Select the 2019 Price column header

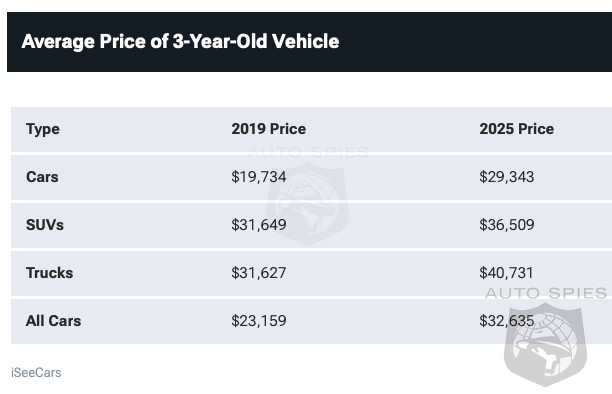tap(269, 129)
